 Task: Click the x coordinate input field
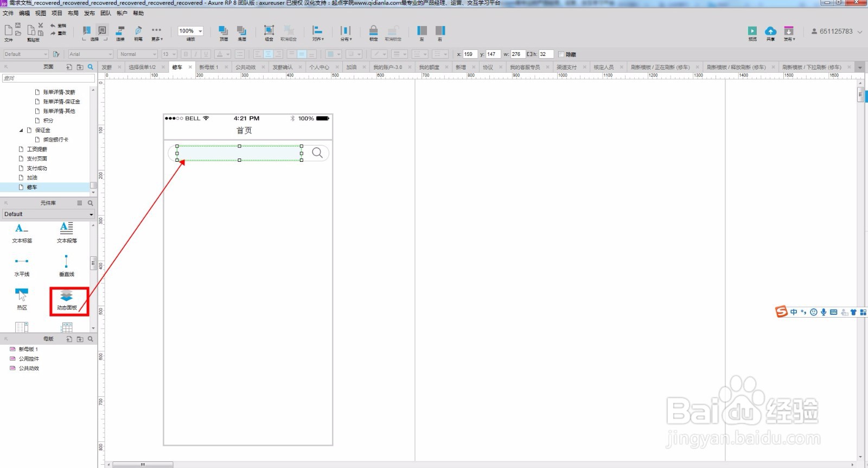[470, 54]
